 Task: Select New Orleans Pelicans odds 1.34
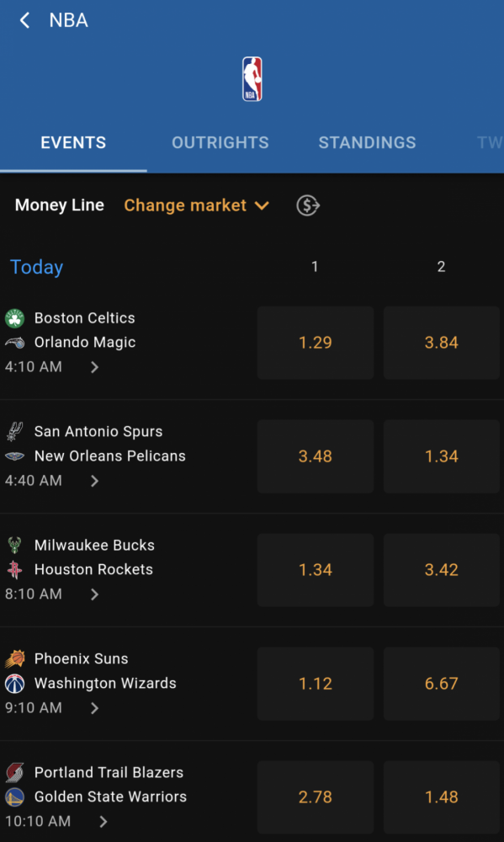[x=442, y=456]
